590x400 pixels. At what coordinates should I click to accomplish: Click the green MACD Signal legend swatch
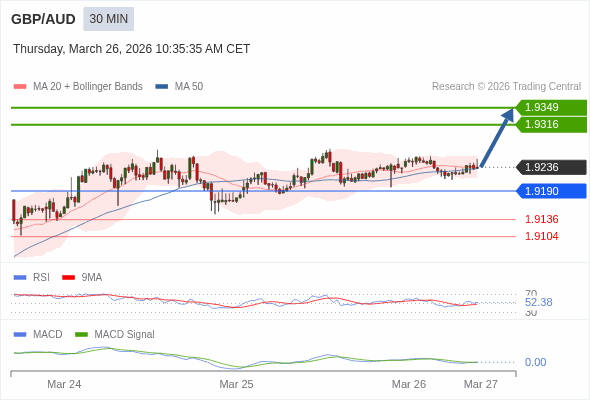(x=81, y=335)
